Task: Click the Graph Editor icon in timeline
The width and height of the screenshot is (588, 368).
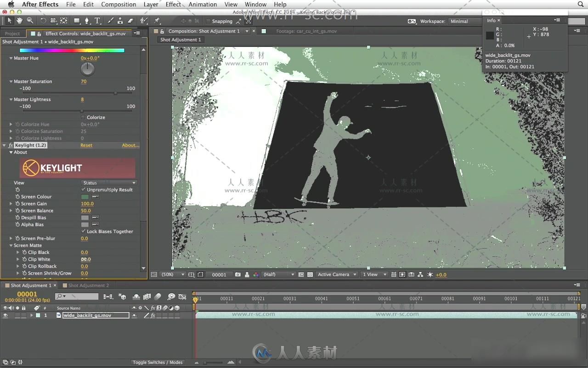Action: 182,297
